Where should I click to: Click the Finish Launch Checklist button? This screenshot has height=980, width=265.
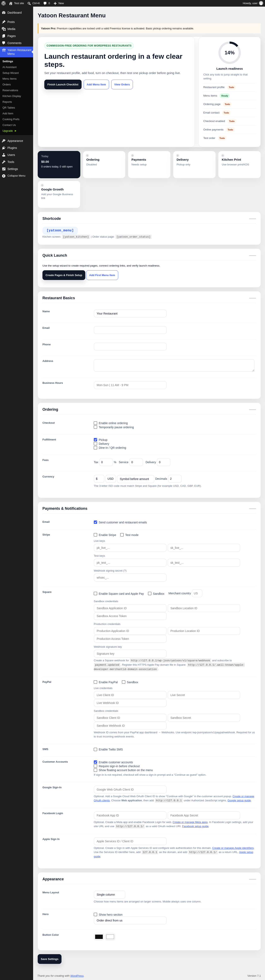point(63,84)
